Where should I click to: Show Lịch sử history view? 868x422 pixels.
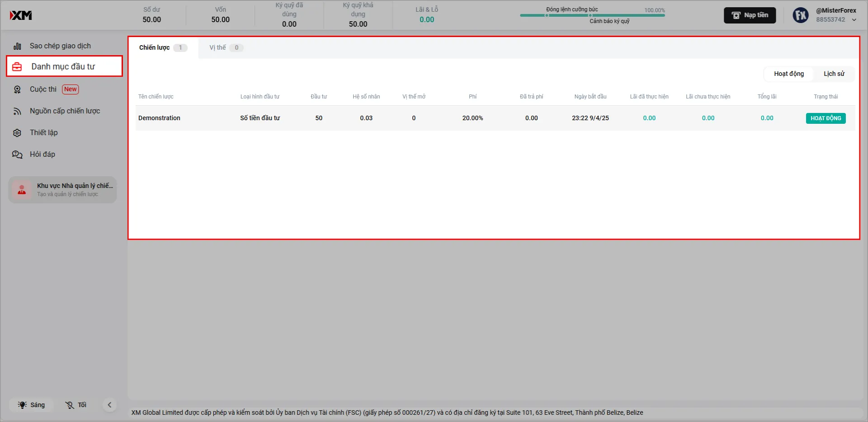(x=834, y=74)
